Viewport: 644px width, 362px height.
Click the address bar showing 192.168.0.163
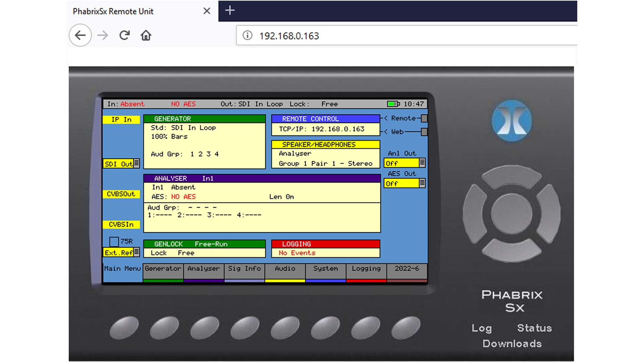click(x=289, y=36)
